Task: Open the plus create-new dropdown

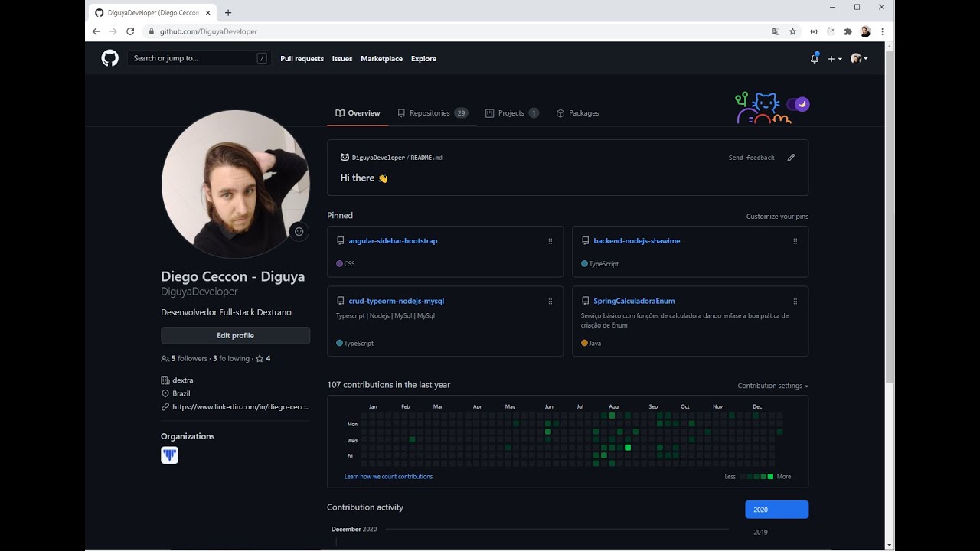Action: pyautogui.click(x=835, y=58)
